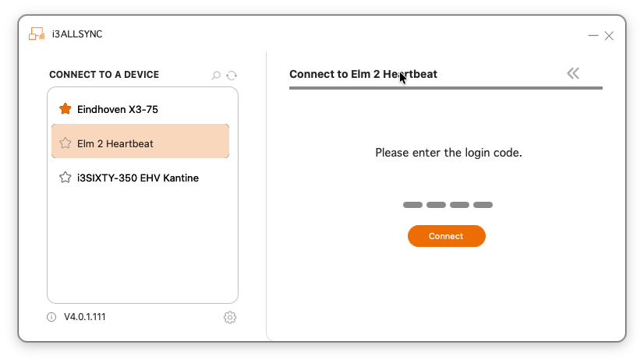Screen dimensions: 644x363
Task: Star the i3SIXTY-350 EHV Kantine device
Action: click(65, 178)
